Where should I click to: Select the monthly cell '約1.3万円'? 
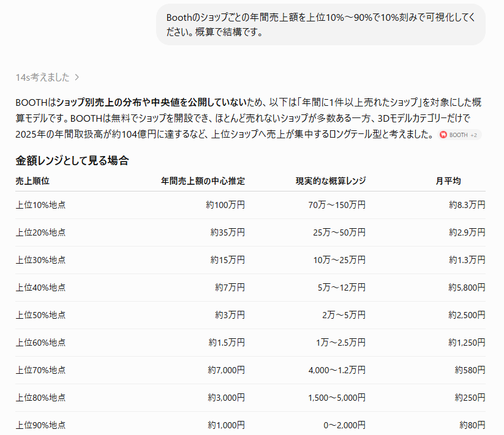[x=467, y=260]
